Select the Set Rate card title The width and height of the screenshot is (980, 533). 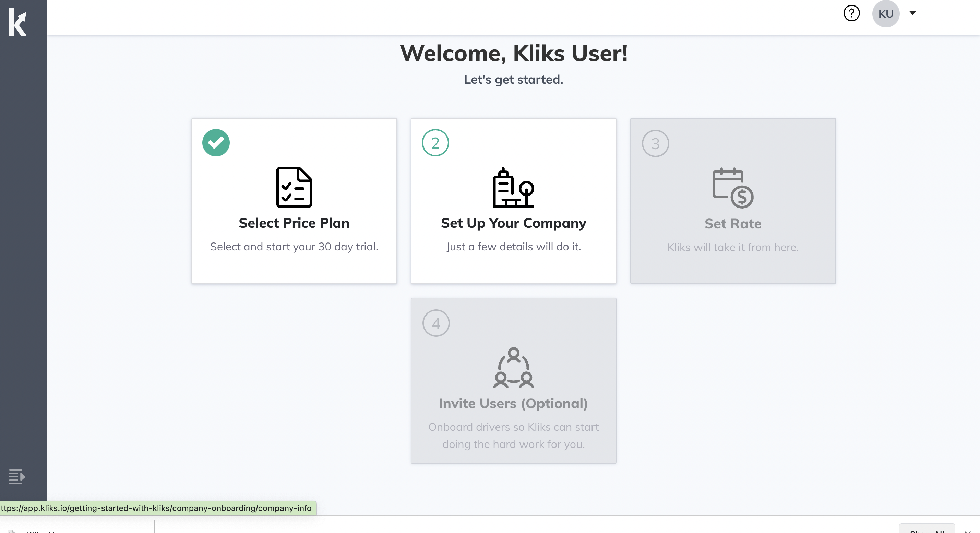tap(732, 224)
